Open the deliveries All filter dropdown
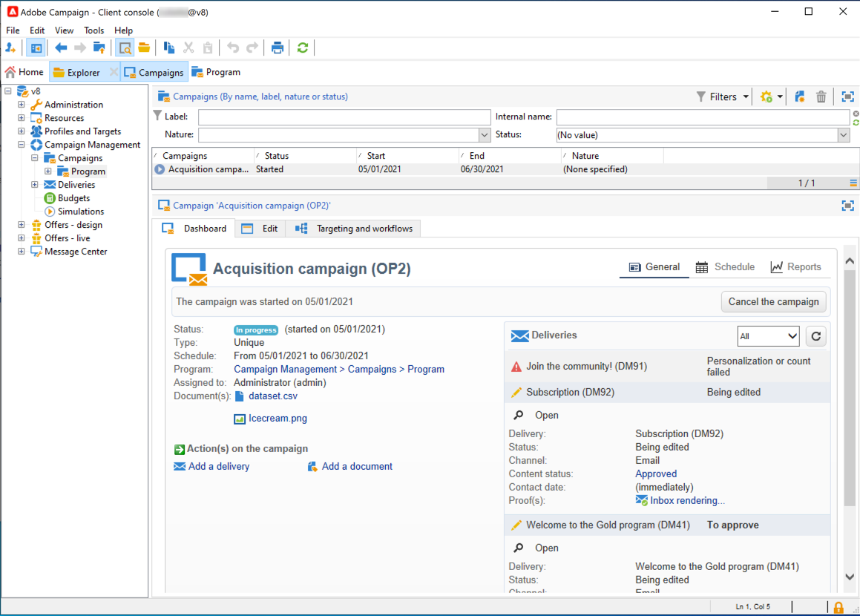The height and width of the screenshot is (616, 860). [769, 336]
